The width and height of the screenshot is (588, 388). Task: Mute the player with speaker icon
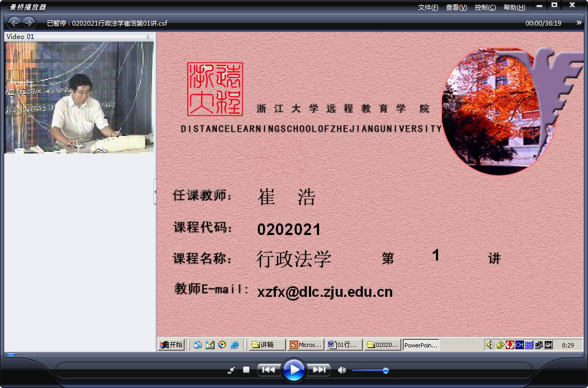click(x=341, y=370)
